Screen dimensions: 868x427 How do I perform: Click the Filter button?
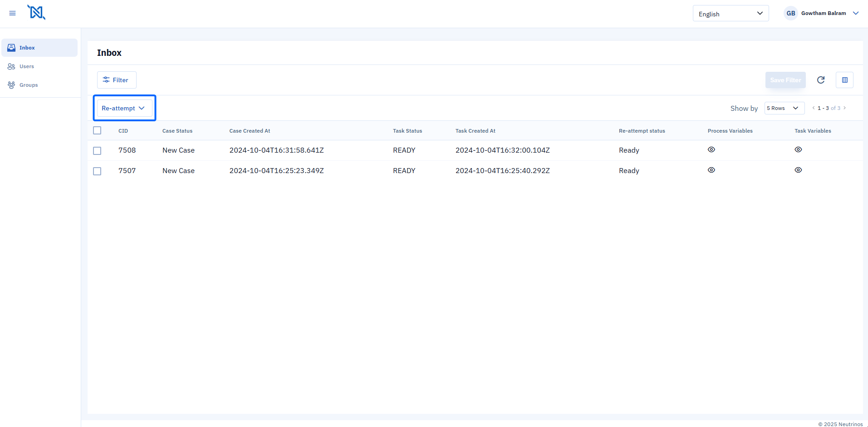pyautogui.click(x=116, y=80)
